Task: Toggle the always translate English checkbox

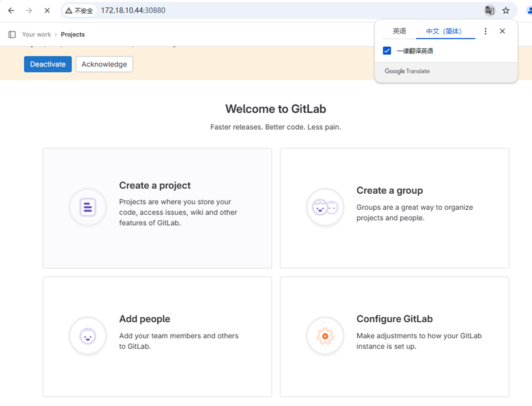Action: [x=387, y=51]
